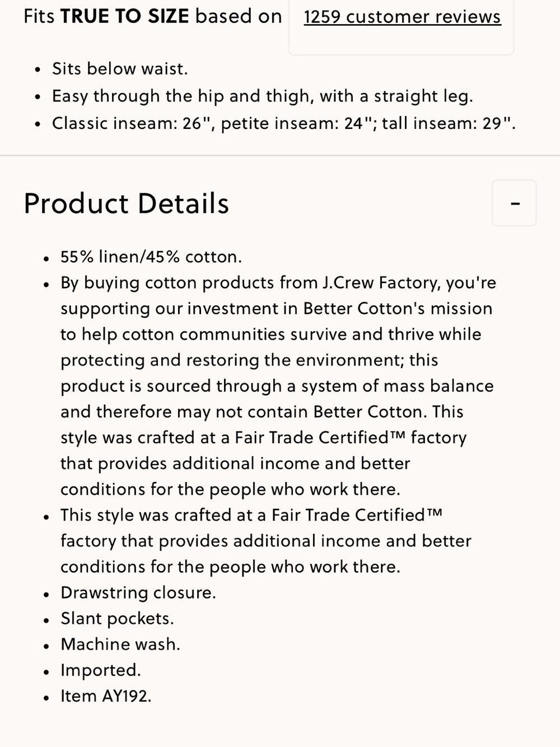This screenshot has height=747, width=560.
Task: Click the Machine wash care instruction
Action: tap(120, 644)
